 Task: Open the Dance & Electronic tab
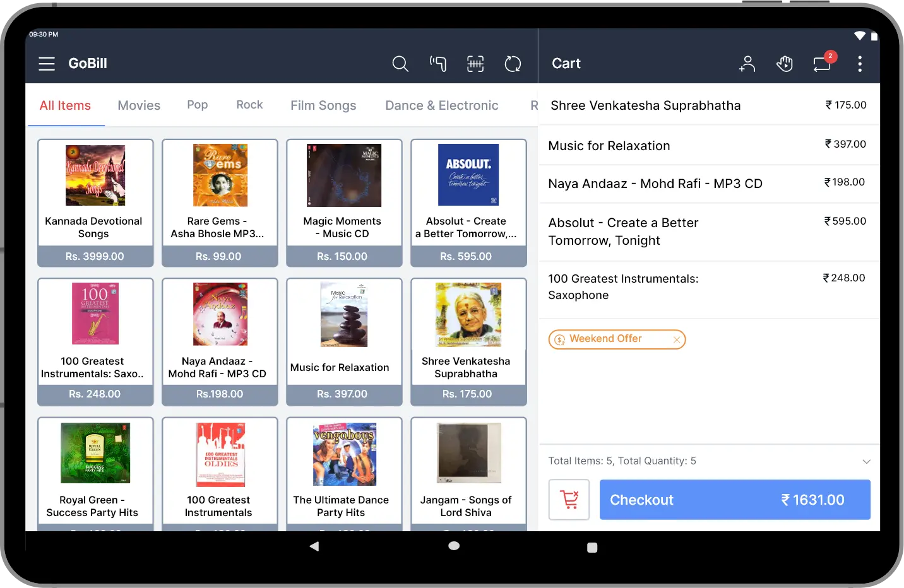(441, 105)
